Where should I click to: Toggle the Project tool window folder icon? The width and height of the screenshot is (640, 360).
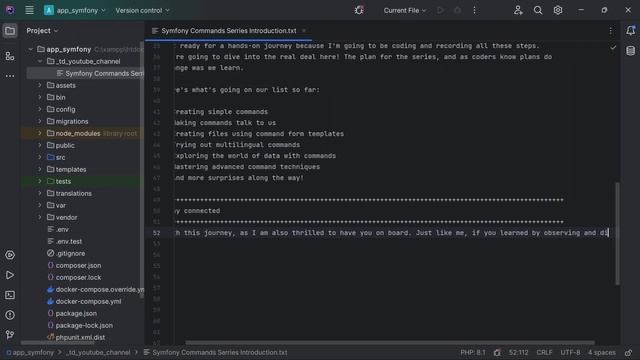coord(10,31)
